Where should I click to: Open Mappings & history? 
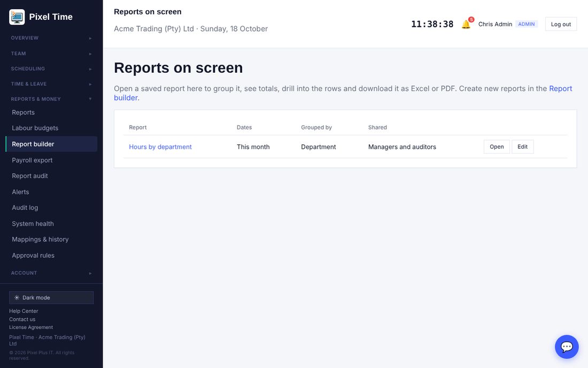(51, 239)
